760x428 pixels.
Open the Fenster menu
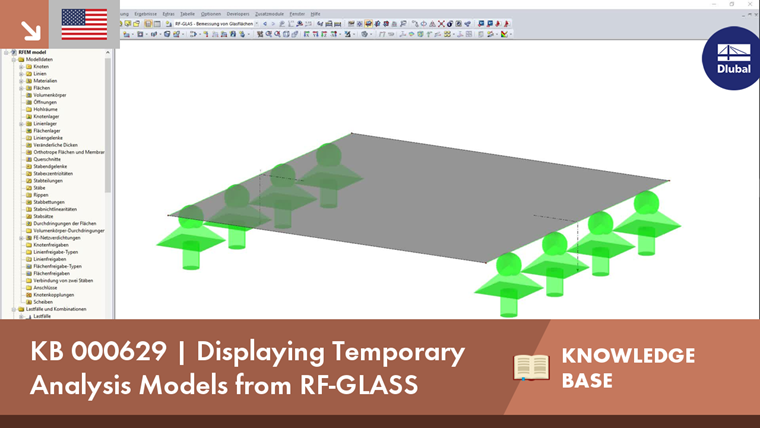point(297,14)
